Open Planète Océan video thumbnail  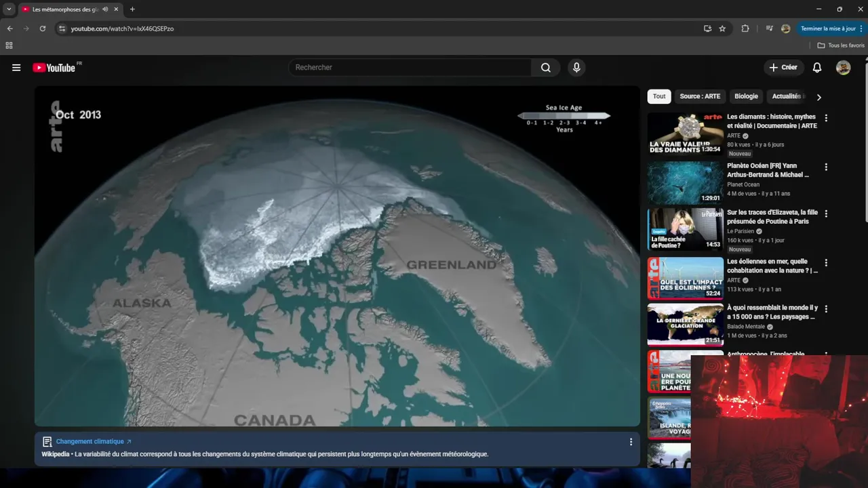[685, 183]
